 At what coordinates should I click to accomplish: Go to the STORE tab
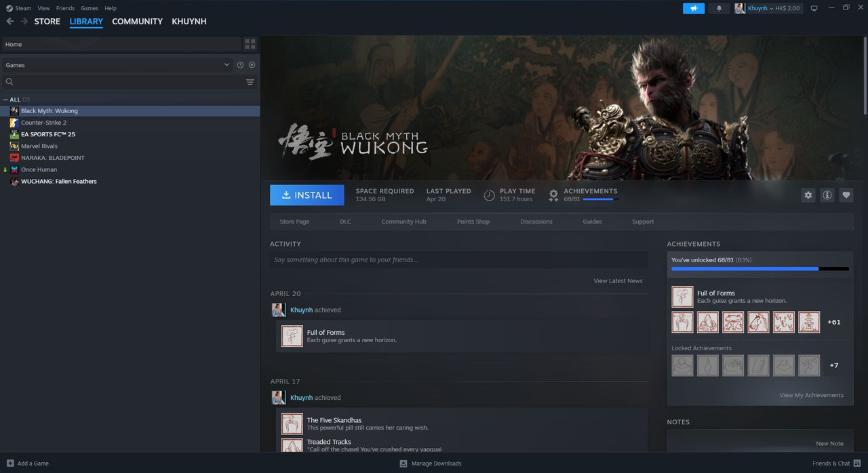47,22
